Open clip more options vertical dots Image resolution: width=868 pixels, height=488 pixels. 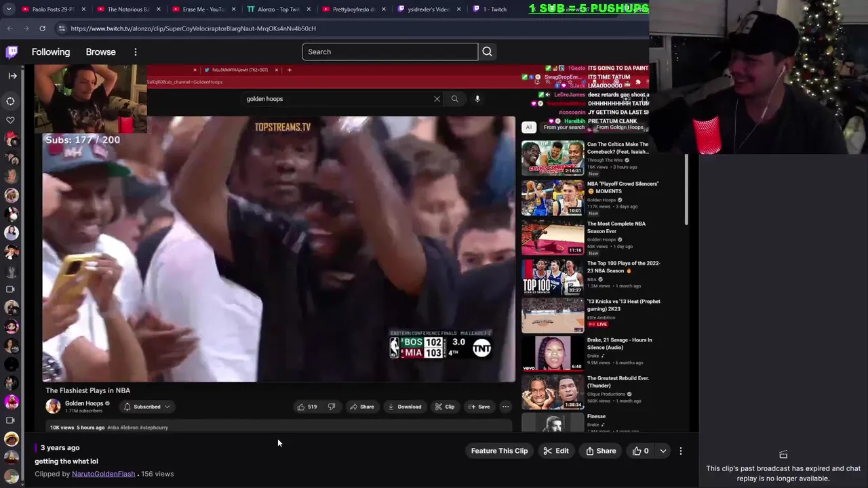pos(681,451)
